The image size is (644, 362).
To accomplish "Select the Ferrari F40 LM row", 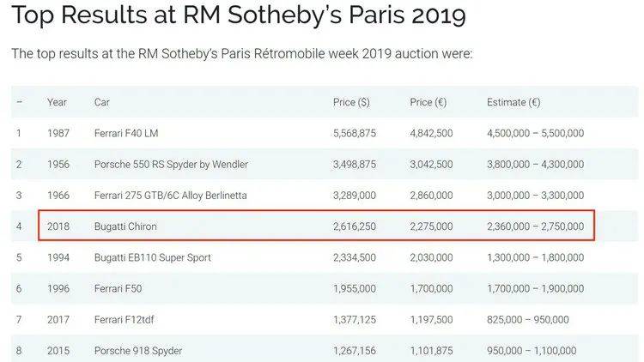I will pos(325,133).
